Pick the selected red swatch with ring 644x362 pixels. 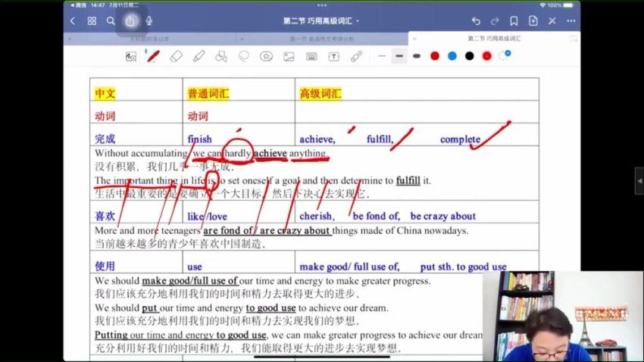click(486, 56)
